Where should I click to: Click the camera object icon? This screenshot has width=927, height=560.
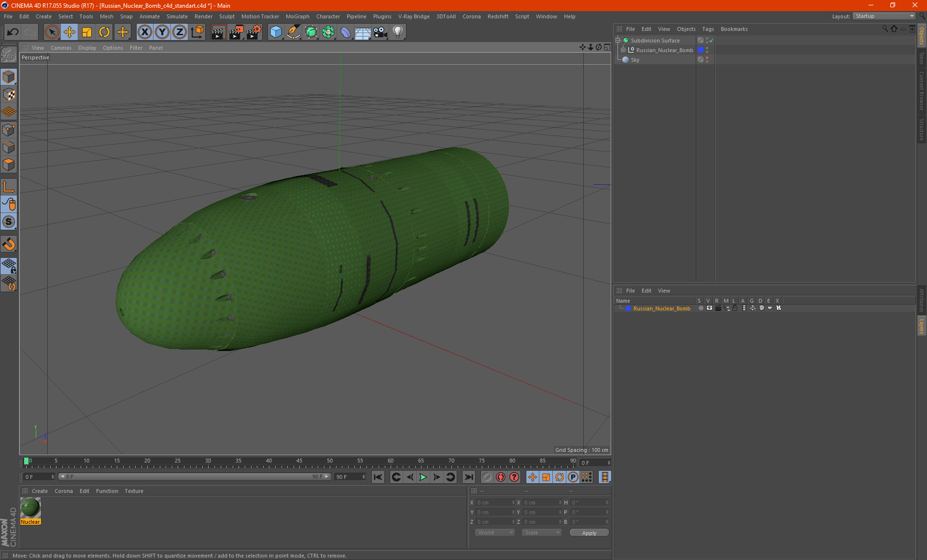(380, 32)
